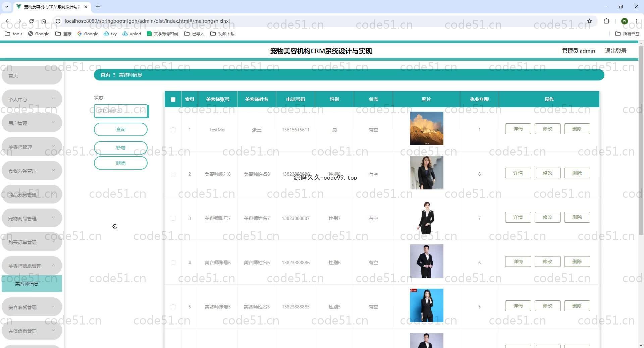Check the row for 美容师账号5
Screen dimensions: 644x348
[x=173, y=307]
